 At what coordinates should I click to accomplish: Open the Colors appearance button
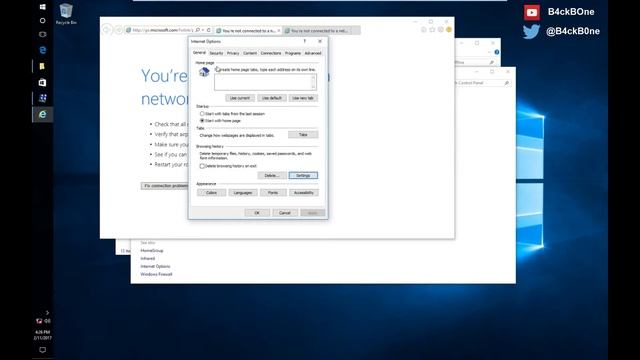tap(211, 193)
